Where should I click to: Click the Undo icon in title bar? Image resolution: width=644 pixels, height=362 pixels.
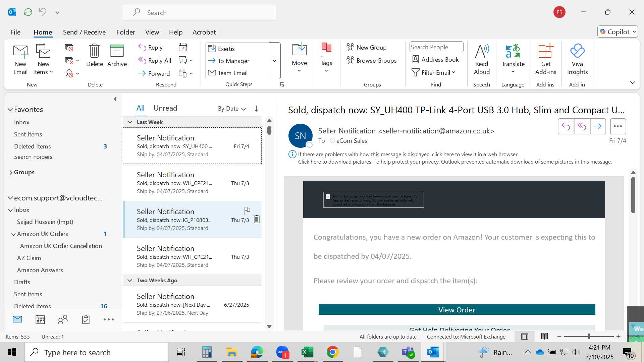(42, 12)
